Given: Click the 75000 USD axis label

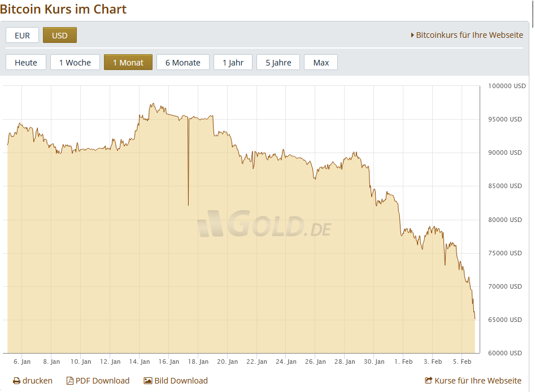Looking at the screenshot, I should coord(505,253).
